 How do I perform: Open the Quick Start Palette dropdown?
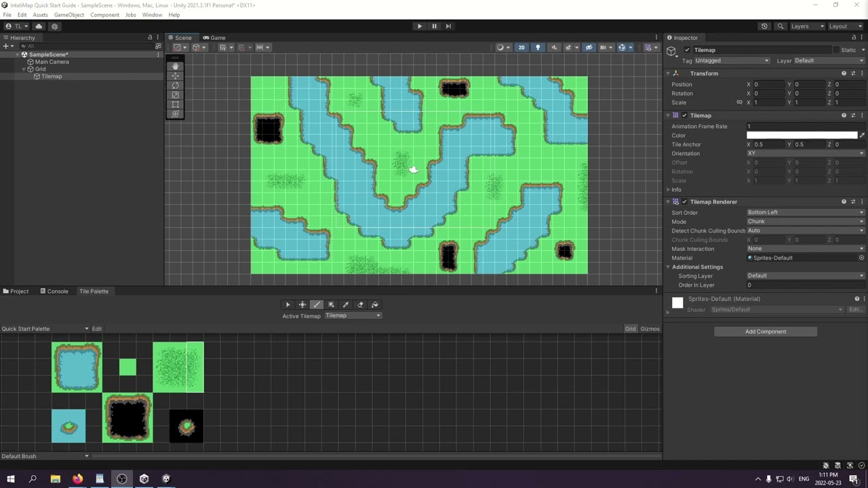[x=45, y=329]
